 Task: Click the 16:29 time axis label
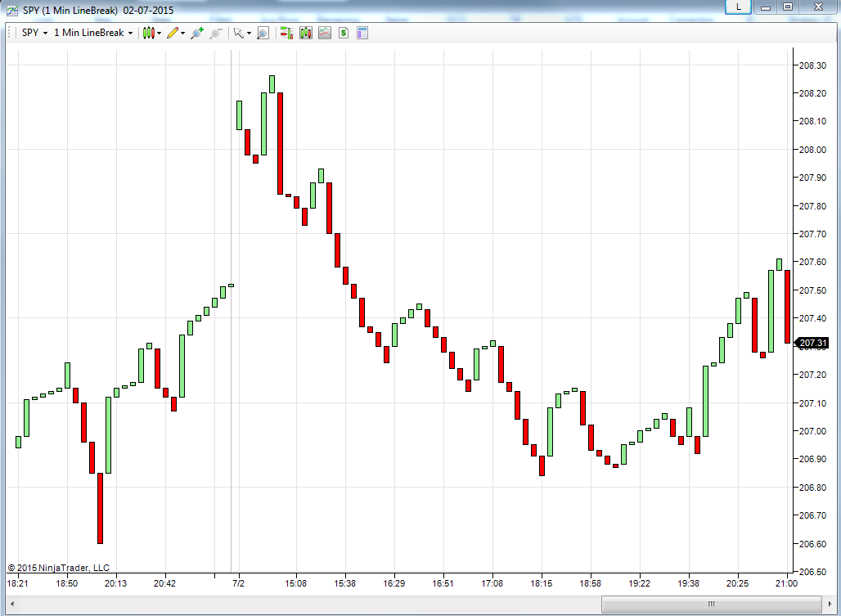(394, 583)
